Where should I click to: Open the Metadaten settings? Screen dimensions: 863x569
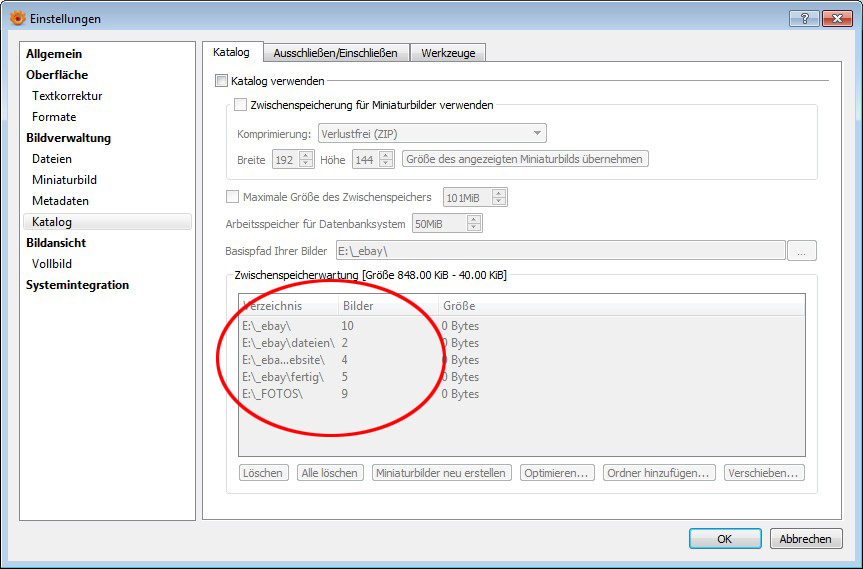60,201
